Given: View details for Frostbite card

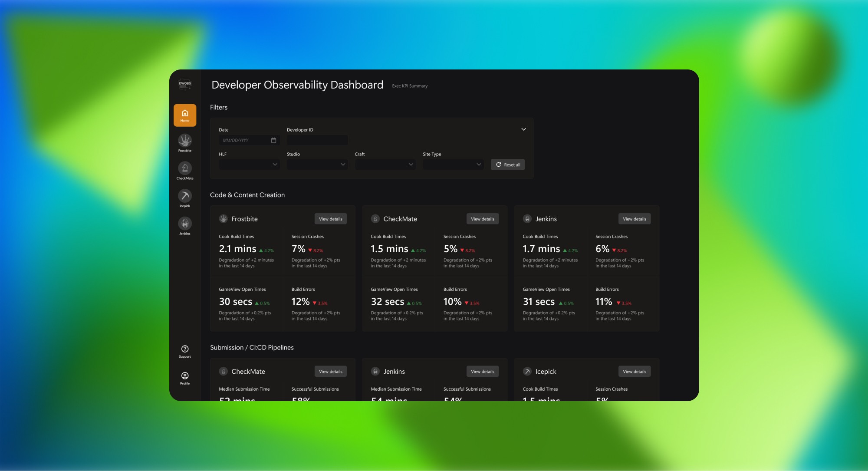Looking at the screenshot, I should (x=330, y=219).
